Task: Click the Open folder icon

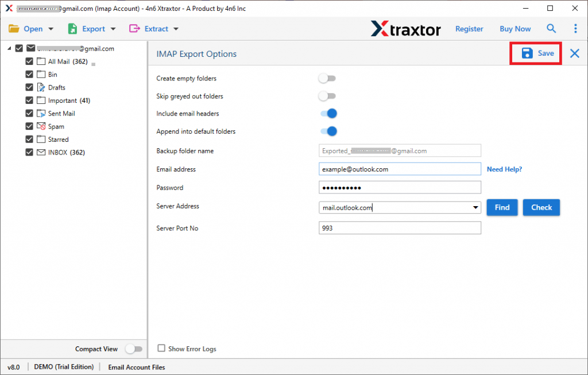Action: click(14, 29)
